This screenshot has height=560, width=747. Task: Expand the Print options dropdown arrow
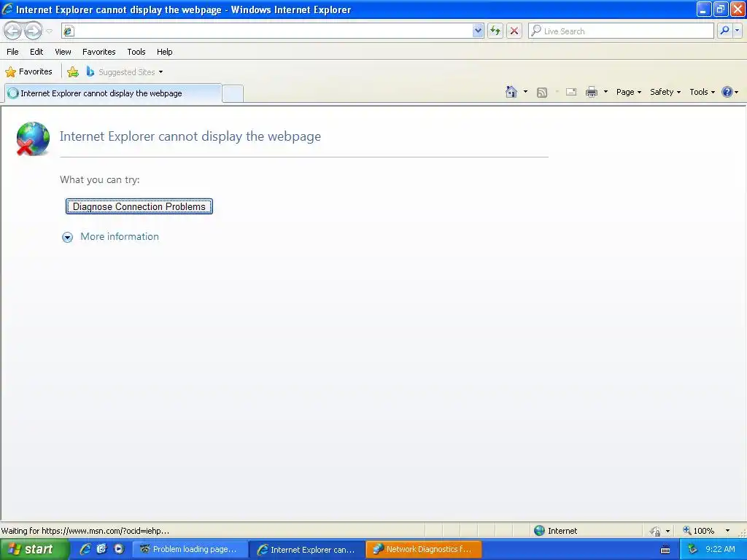pos(605,92)
